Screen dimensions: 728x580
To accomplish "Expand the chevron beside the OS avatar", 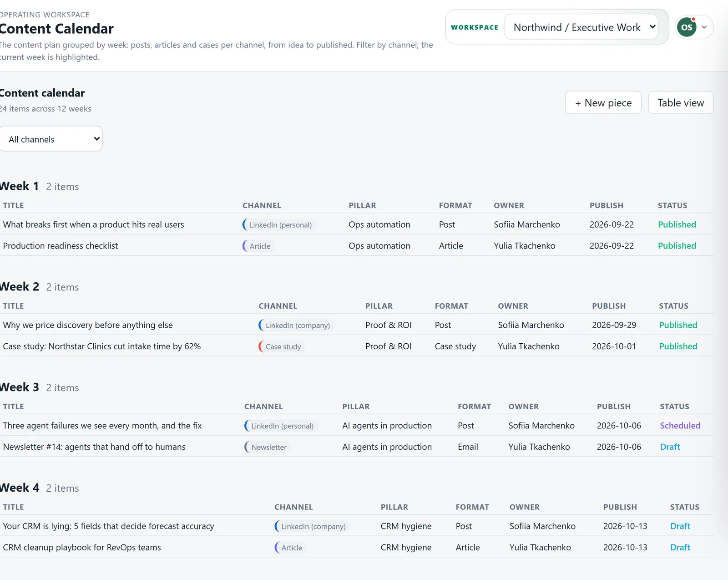I will [704, 27].
